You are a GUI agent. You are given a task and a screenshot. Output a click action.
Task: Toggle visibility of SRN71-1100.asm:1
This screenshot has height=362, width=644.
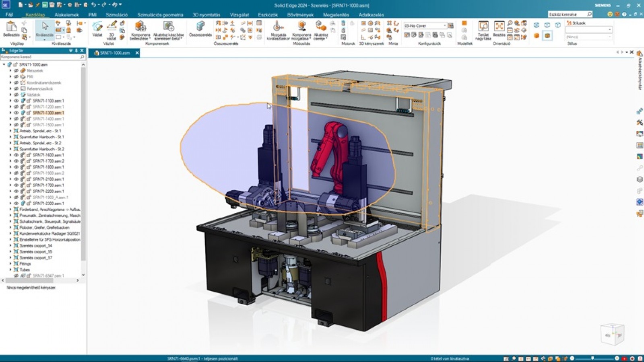pyautogui.click(x=17, y=101)
